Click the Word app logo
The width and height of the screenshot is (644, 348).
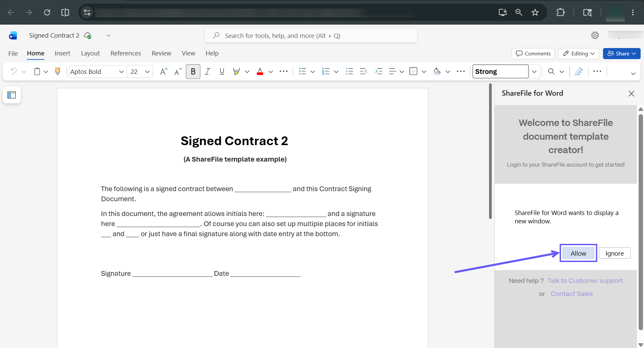click(13, 36)
